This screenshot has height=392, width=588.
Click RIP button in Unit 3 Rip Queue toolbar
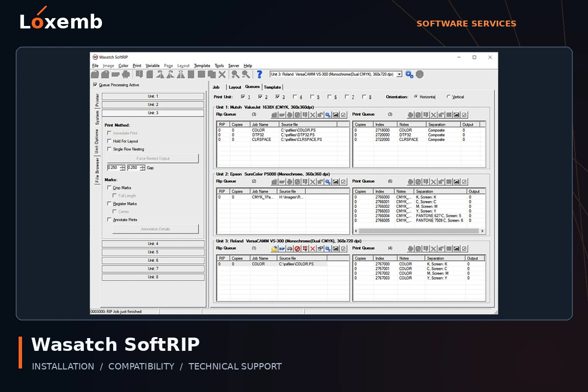point(282,248)
